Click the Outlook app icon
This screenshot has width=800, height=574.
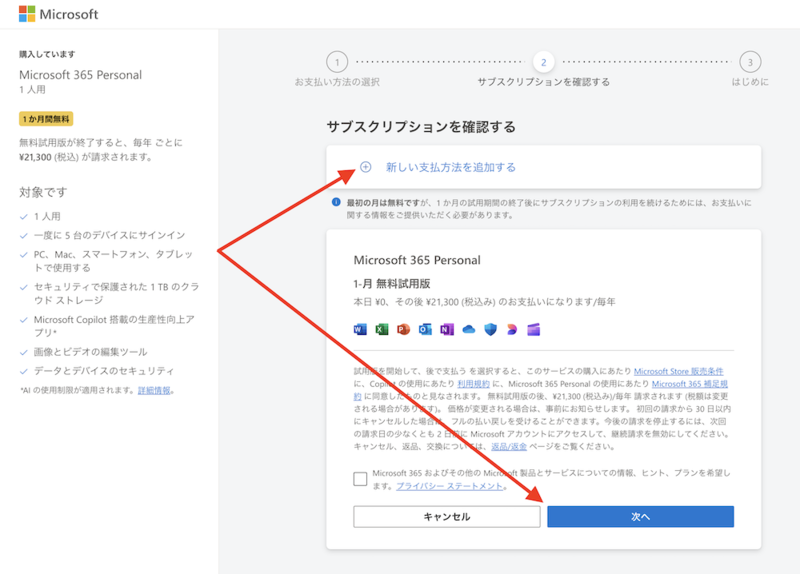[425, 330]
